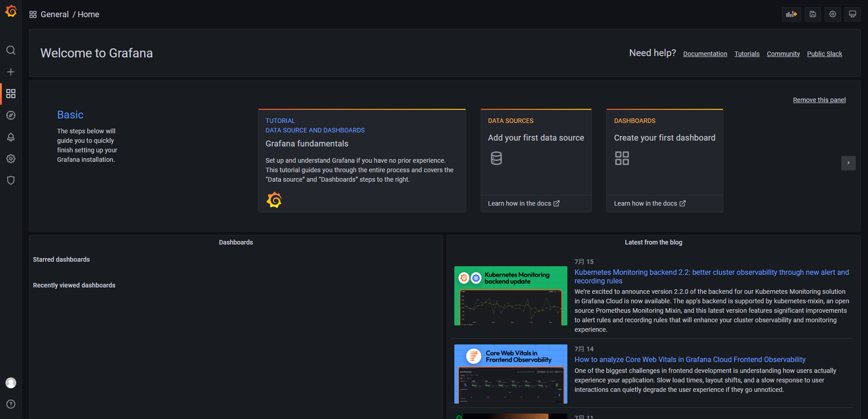Open the Dashboards sidebar icon
This screenshot has width=868, height=419.
tap(11, 94)
